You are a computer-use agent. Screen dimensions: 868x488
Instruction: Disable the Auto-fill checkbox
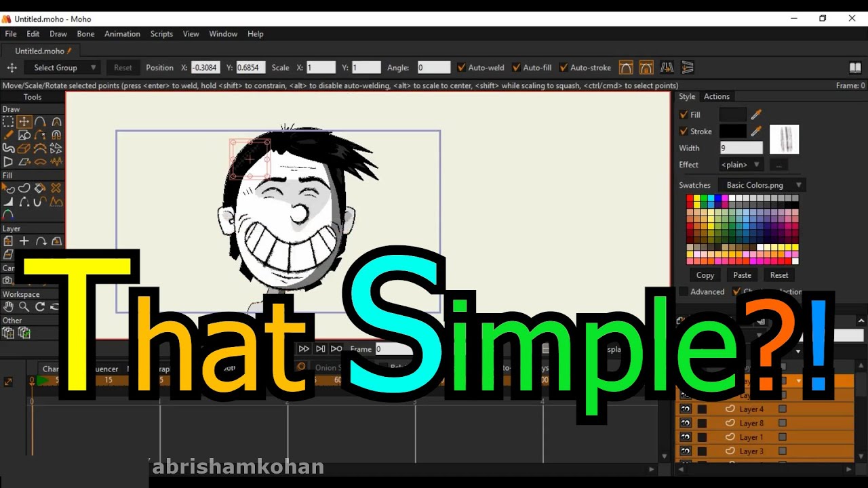pyautogui.click(x=517, y=67)
